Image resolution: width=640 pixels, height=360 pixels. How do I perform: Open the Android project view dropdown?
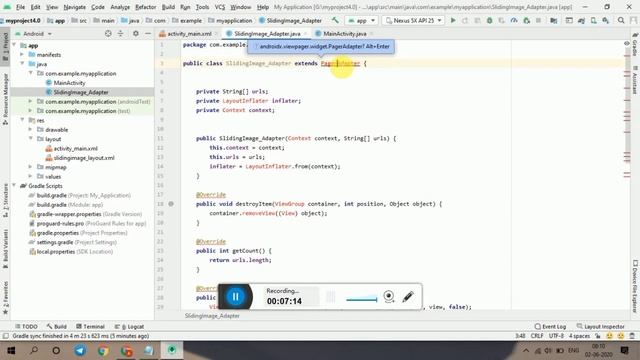(x=33, y=33)
